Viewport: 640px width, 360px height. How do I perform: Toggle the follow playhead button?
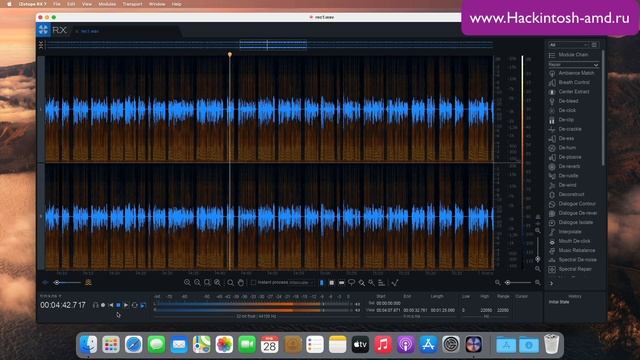click(143, 305)
